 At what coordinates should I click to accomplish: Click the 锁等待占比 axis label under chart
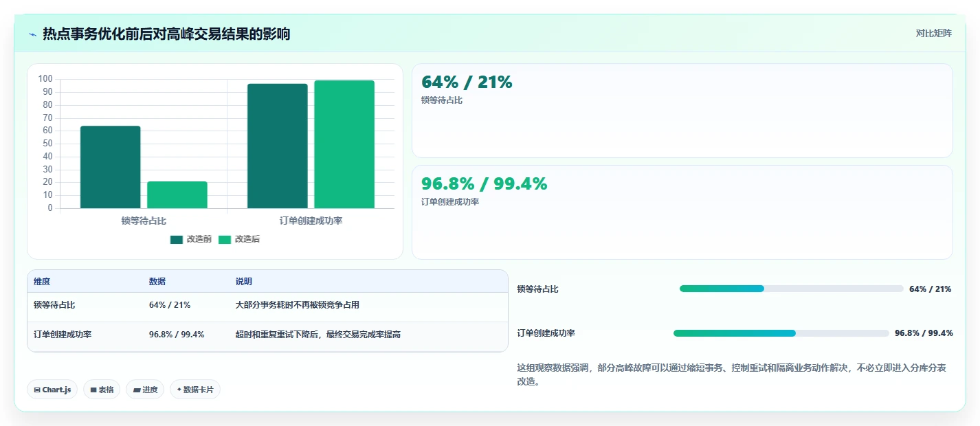[144, 221]
